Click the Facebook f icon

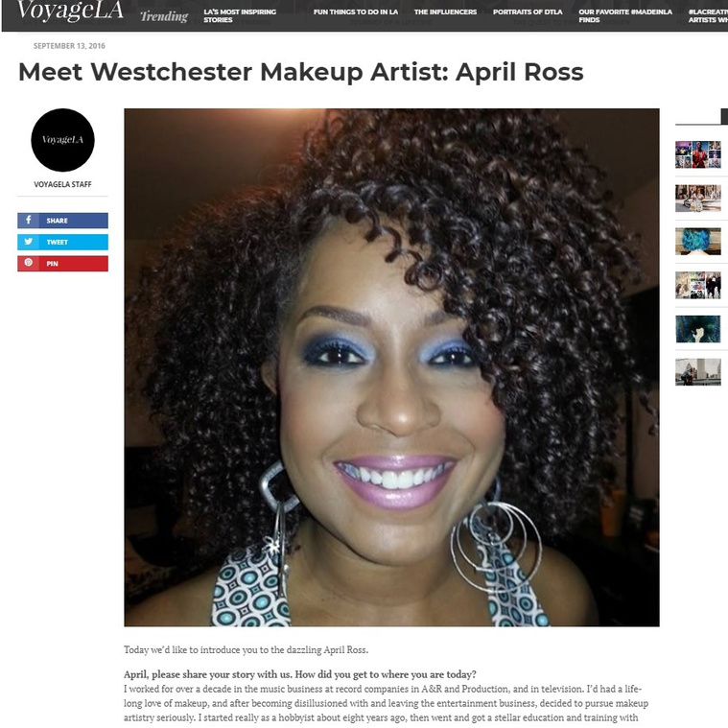(x=29, y=220)
